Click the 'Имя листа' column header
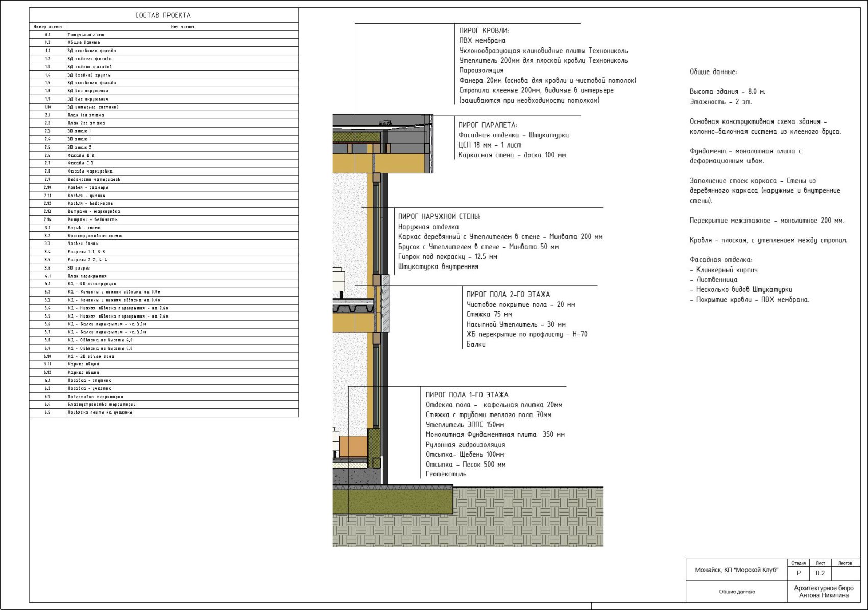This screenshot has width=868, height=610. point(183,27)
